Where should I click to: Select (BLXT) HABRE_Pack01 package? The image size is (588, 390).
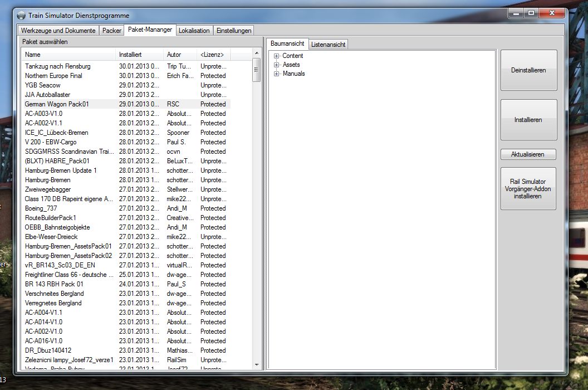pyautogui.click(x=126, y=161)
